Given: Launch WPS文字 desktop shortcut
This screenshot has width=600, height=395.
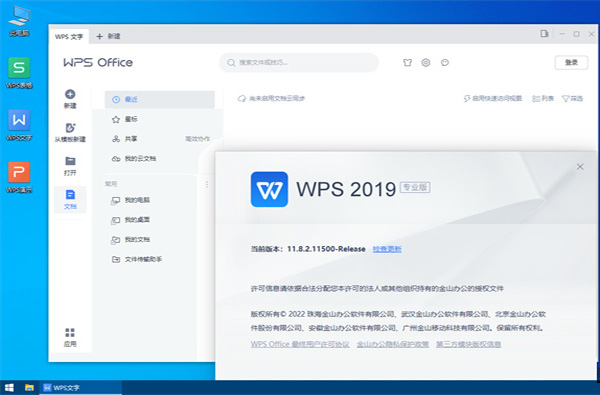Looking at the screenshot, I should coord(19,126).
